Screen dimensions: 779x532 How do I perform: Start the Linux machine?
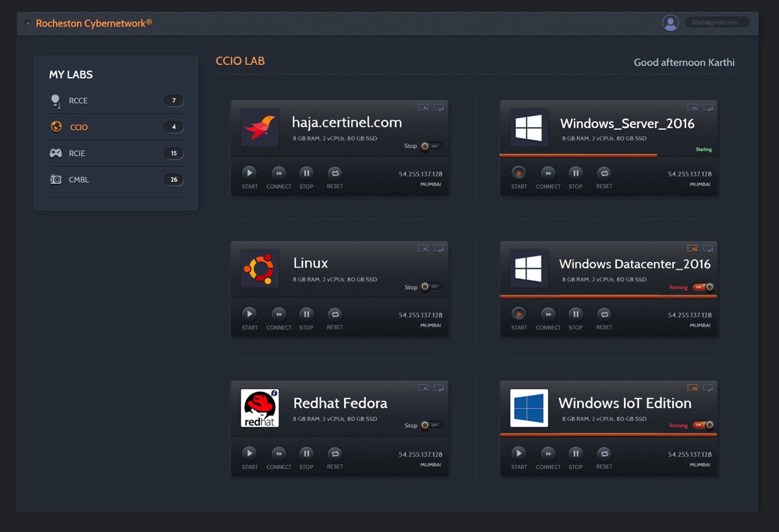(249, 314)
